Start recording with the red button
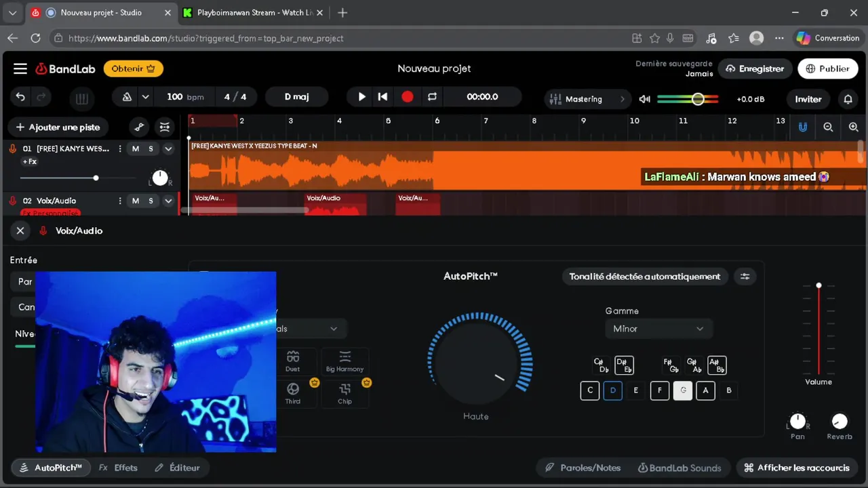This screenshot has width=868, height=488. [x=407, y=97]
